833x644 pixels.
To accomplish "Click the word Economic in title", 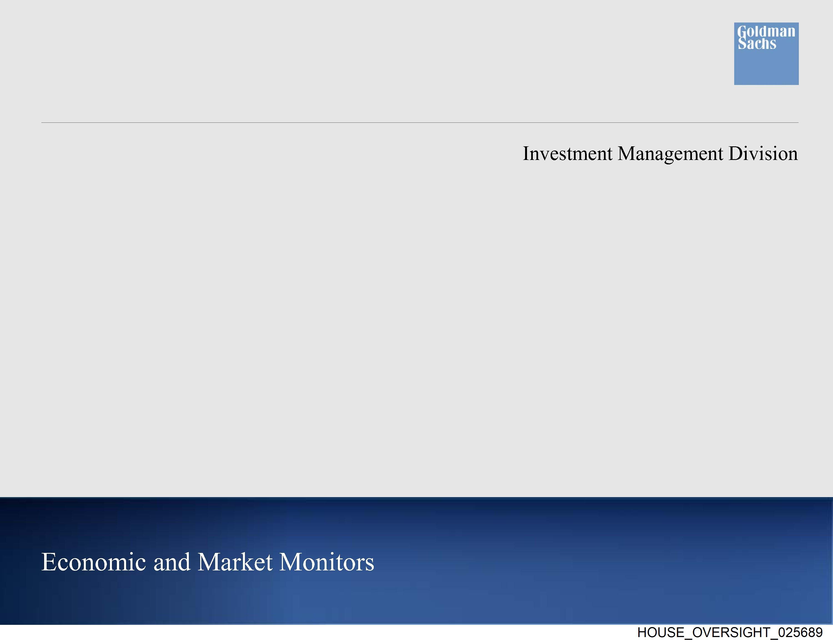I will (x=94, y=562).
